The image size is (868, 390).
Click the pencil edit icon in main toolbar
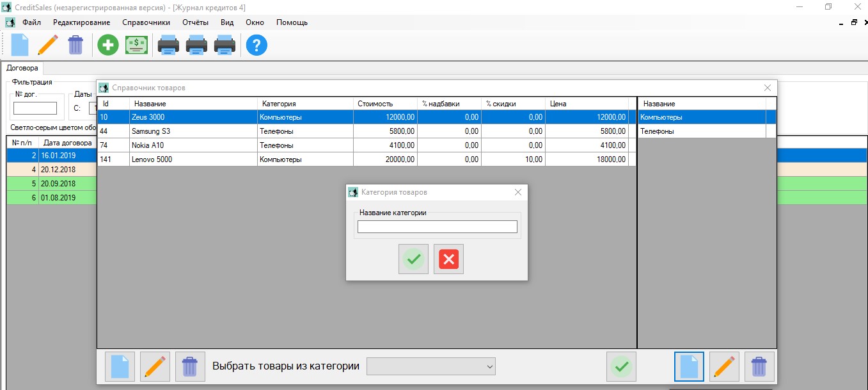[x=48, y=45]
